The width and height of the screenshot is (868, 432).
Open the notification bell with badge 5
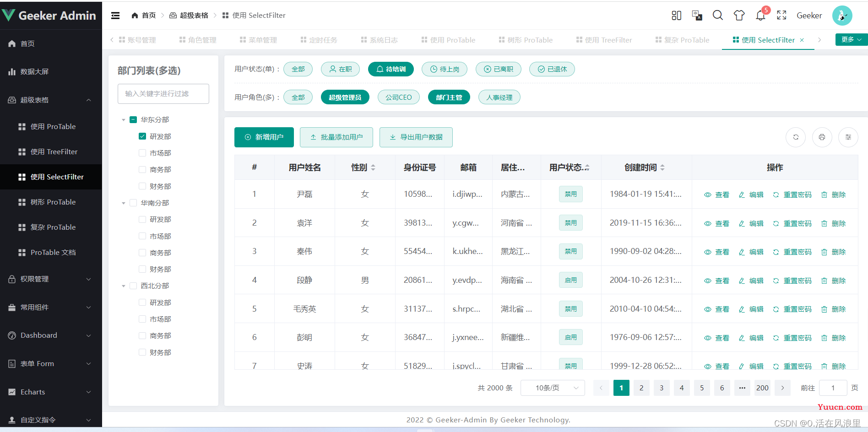pyautogui.click(x=761, y=15)
